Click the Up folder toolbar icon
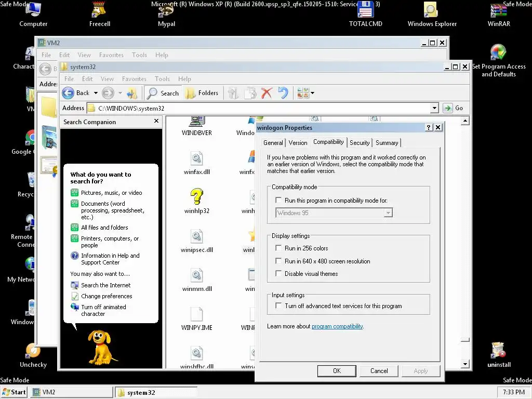The width and height of the screenshot is (532, 399). pos(131,93)
